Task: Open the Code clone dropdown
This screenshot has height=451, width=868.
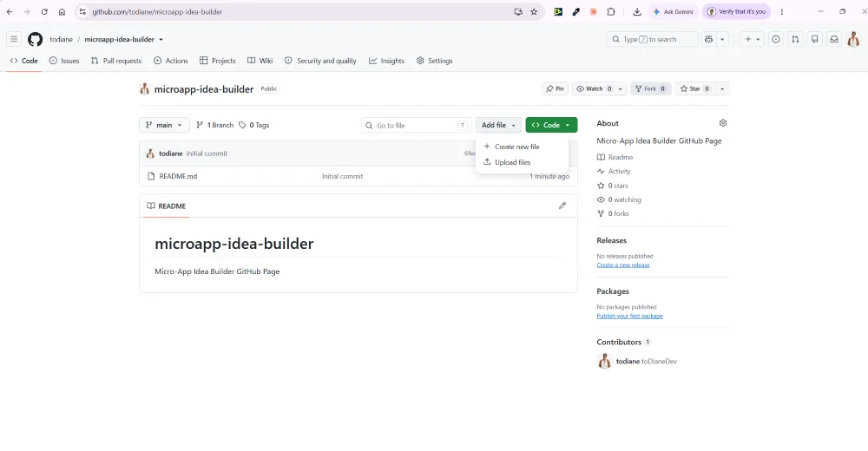Action: [551, 125]
